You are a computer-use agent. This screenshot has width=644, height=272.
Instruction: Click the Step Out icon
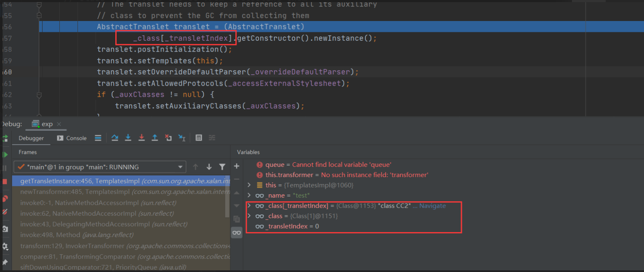coord(155,138)
